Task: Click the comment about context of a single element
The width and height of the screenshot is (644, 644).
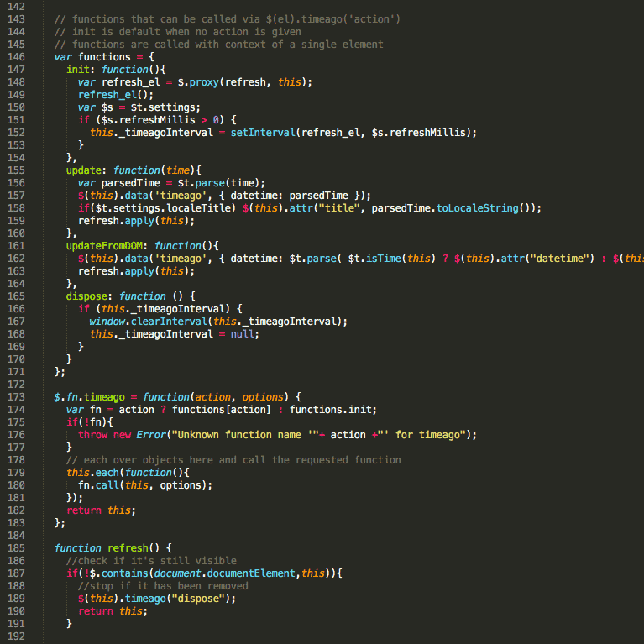Action: 218,45
